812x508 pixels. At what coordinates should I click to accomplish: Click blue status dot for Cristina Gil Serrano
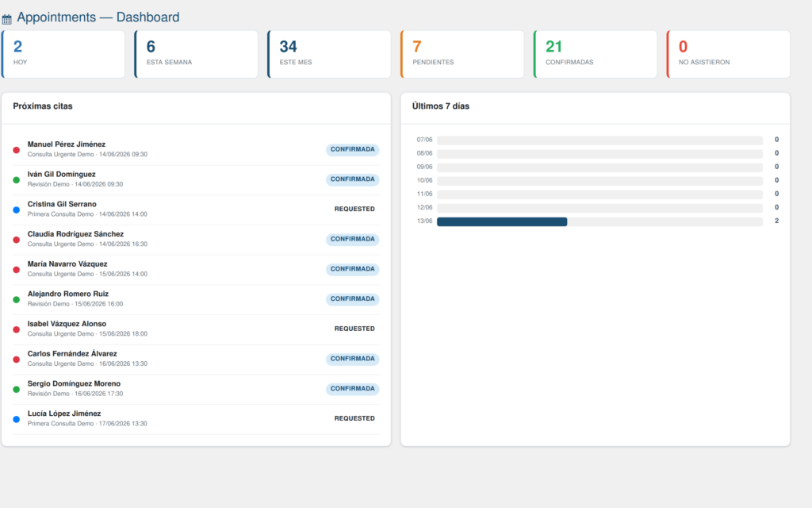(17, 210)
